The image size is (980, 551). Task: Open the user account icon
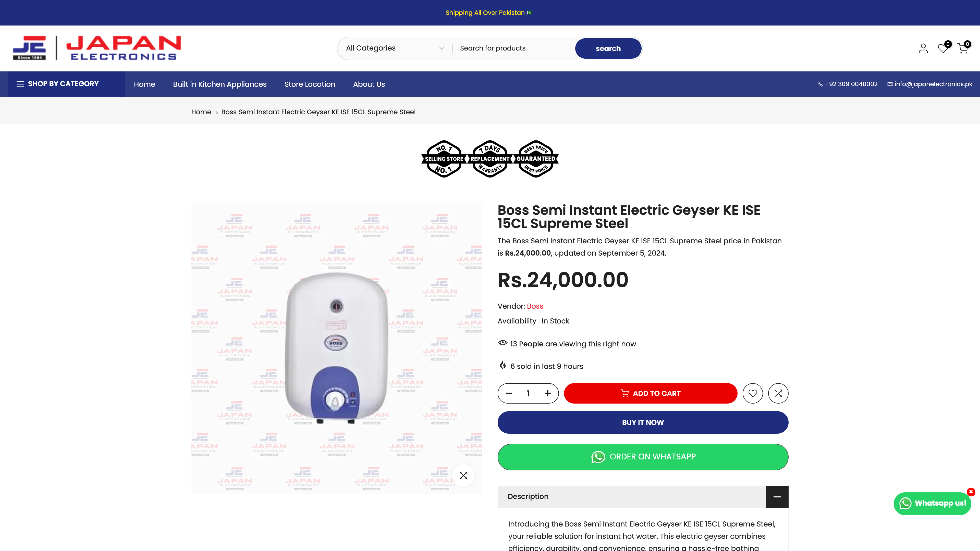pos(923,48)
